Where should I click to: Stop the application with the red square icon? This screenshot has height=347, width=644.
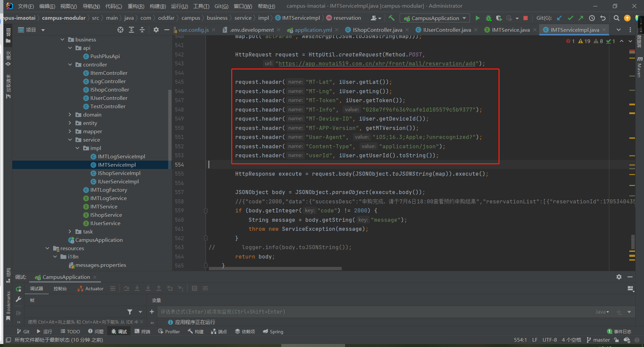(x=526, y=18)
